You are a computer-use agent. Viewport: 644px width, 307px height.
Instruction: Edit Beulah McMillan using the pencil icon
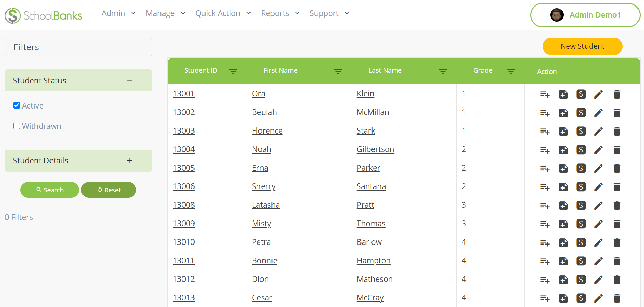pos(598,113)
